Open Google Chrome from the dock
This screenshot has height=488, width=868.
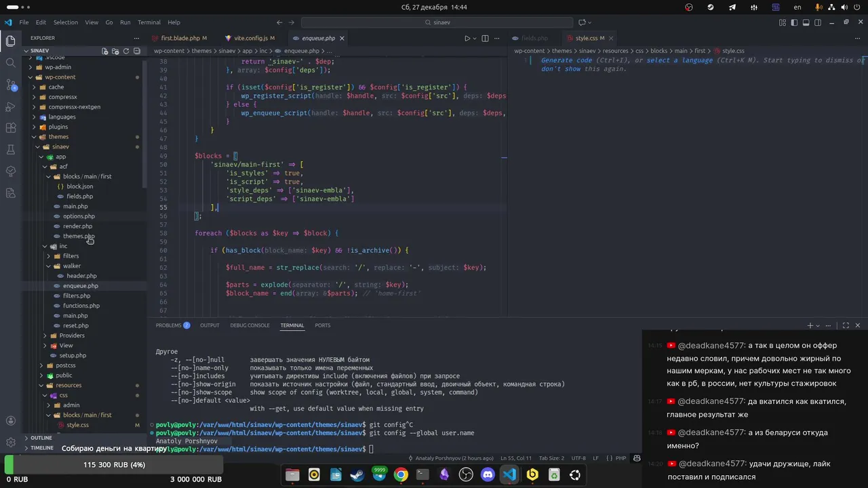coord(401,475)
